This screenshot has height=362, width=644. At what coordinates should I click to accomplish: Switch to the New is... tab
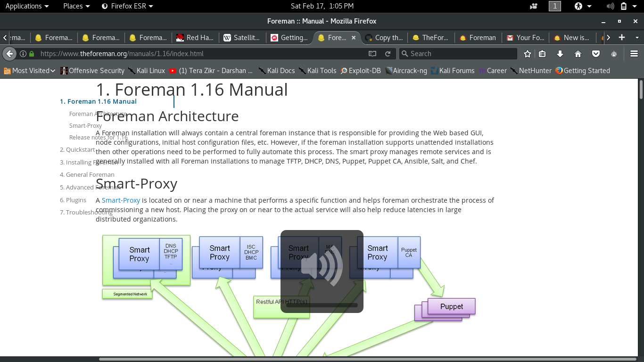click(x=572, y=38)
